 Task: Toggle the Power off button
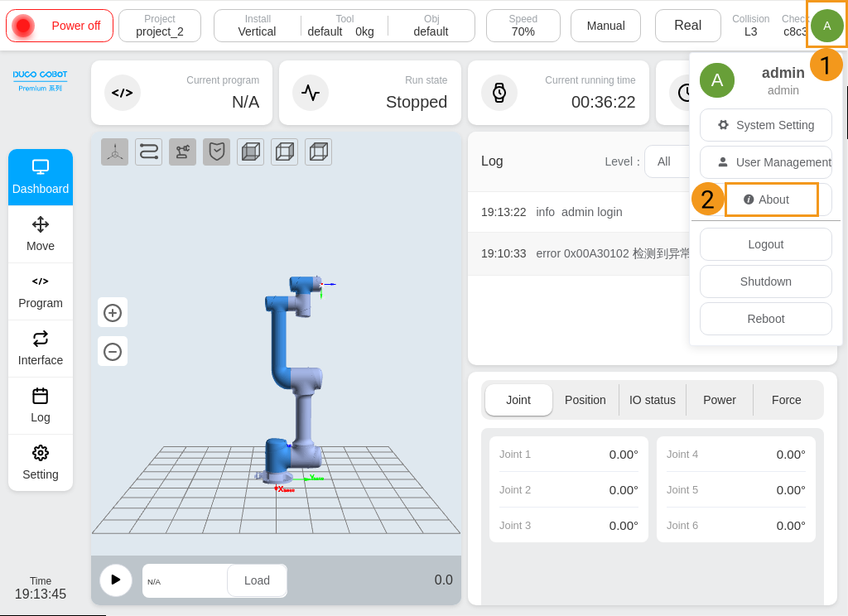pos(60,26)
